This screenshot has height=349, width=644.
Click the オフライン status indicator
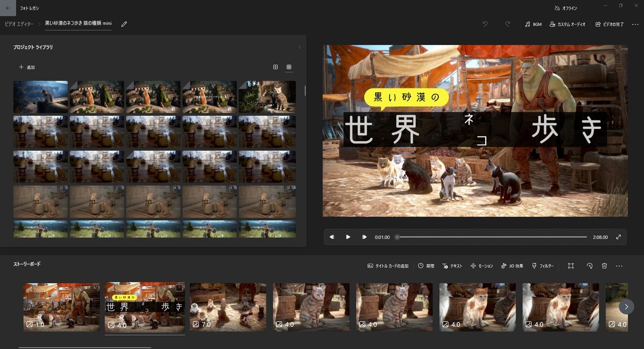coord(566,8)
